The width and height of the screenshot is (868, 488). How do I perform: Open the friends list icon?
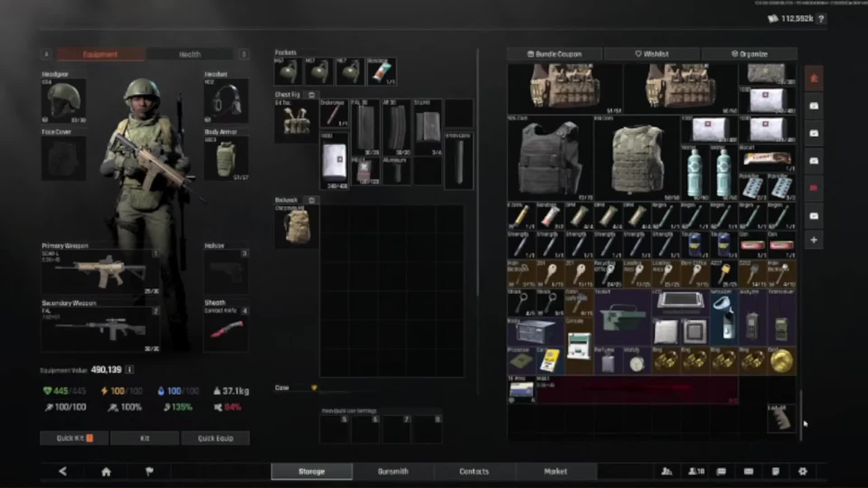pyautogui.click(x=667, y=471)
